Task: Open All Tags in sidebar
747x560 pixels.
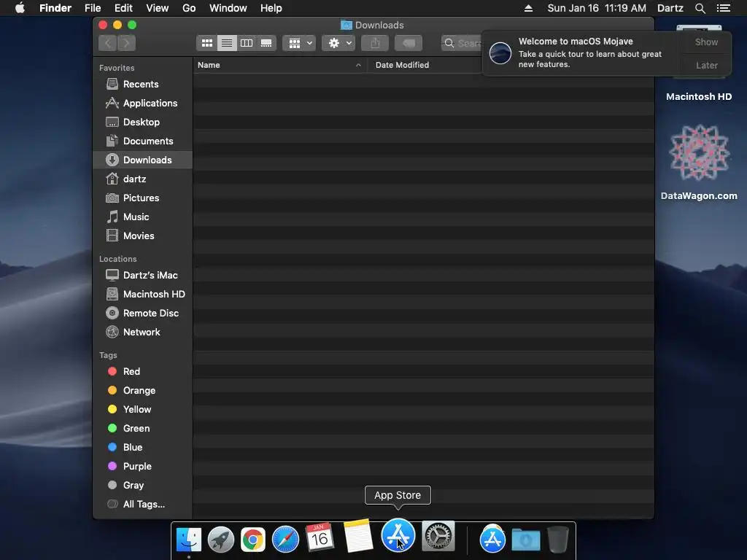Action: coord(143,505)
